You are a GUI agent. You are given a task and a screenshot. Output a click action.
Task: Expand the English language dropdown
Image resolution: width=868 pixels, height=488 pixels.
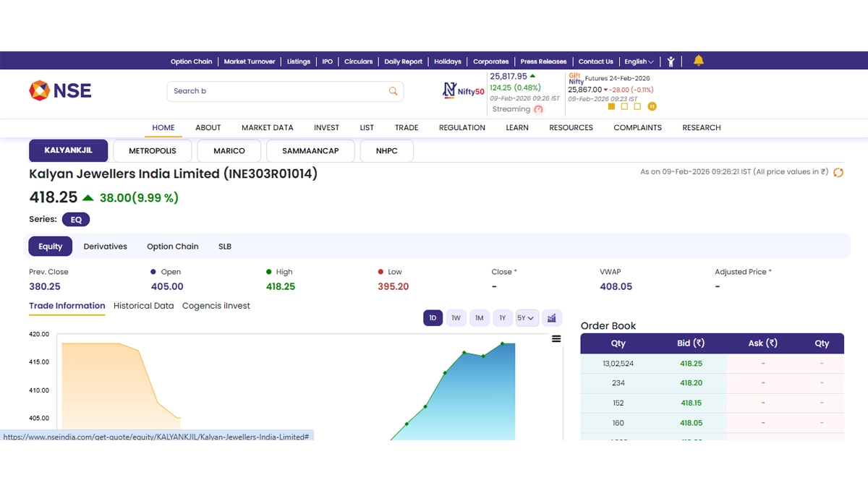639,61
